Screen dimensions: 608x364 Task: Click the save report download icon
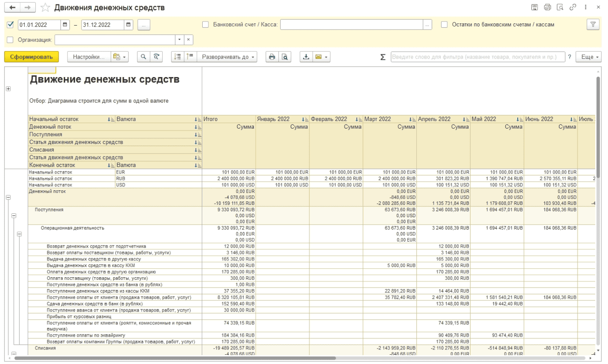[306, 57]
